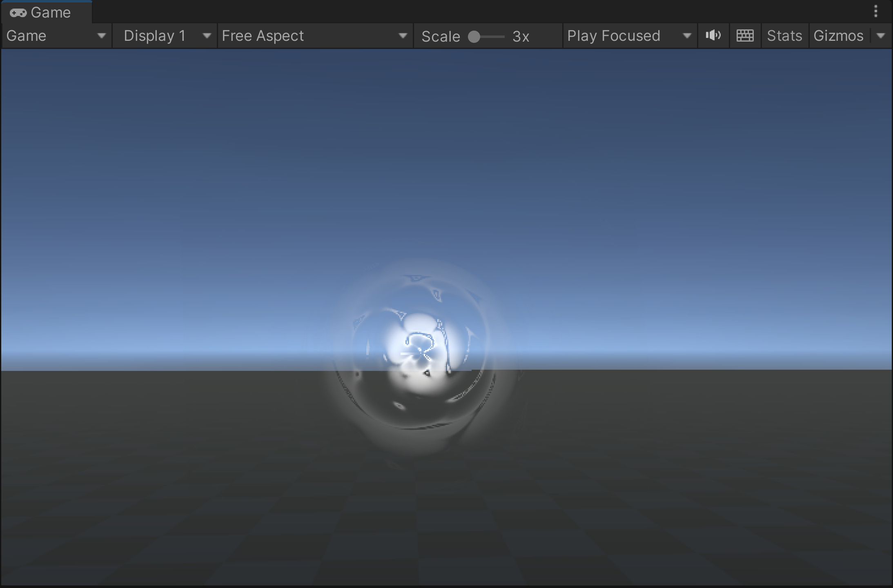Open the Game view mode dropdown
Image resolution: width=893 pixels, height=588 pixels.
point(56,36)
